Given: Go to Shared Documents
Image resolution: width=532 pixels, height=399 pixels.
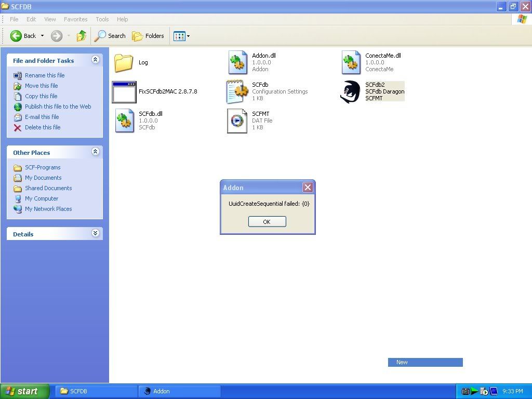Looking at the screenshot, I should (x=48, y=188).
